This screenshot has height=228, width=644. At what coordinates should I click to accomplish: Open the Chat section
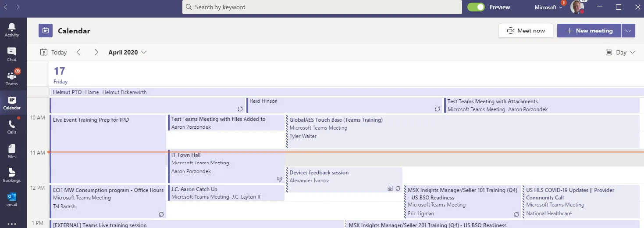click(x=12, y=54)
